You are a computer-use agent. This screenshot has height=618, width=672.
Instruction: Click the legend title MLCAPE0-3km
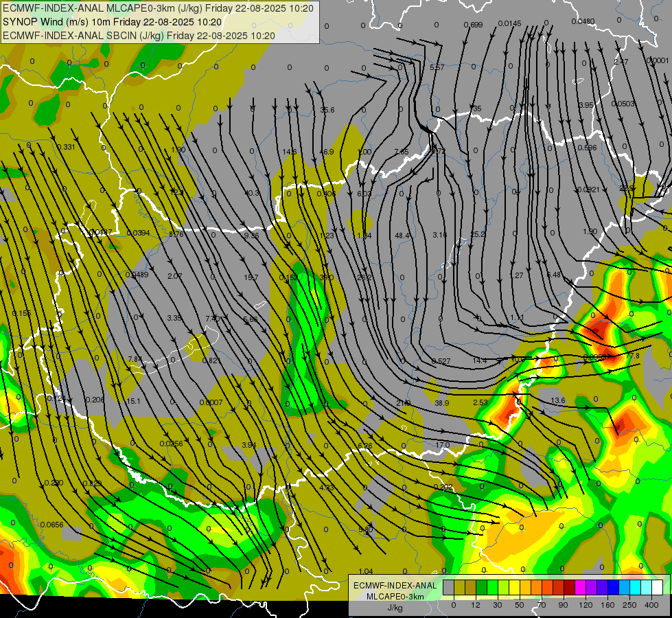(395, 597)
